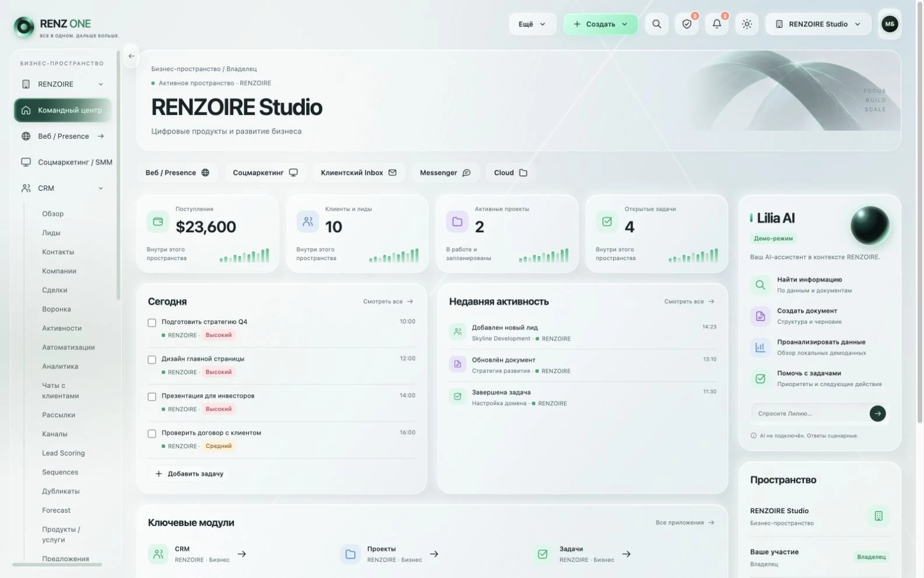This screenshot has width=924, height=578.
Task: Click the sidebar vertical scrollbar
Action: coord(118,175)
